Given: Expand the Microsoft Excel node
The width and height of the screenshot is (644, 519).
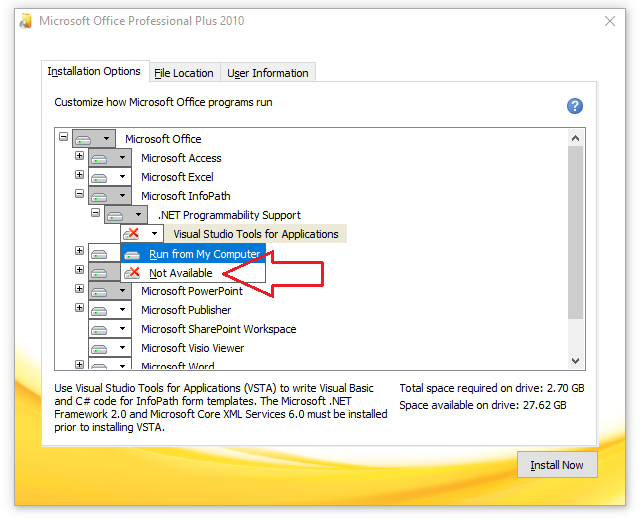Looking at the screenshot, I should pos(79,175).
